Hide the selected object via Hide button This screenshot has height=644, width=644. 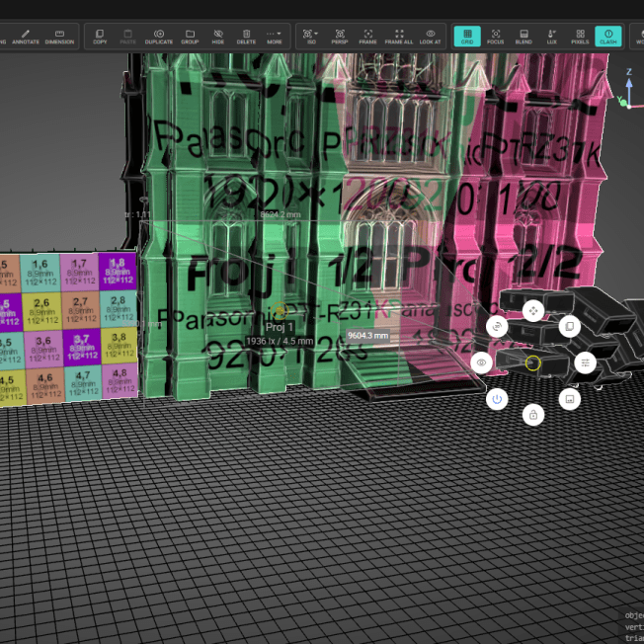(x=218, y=37)
